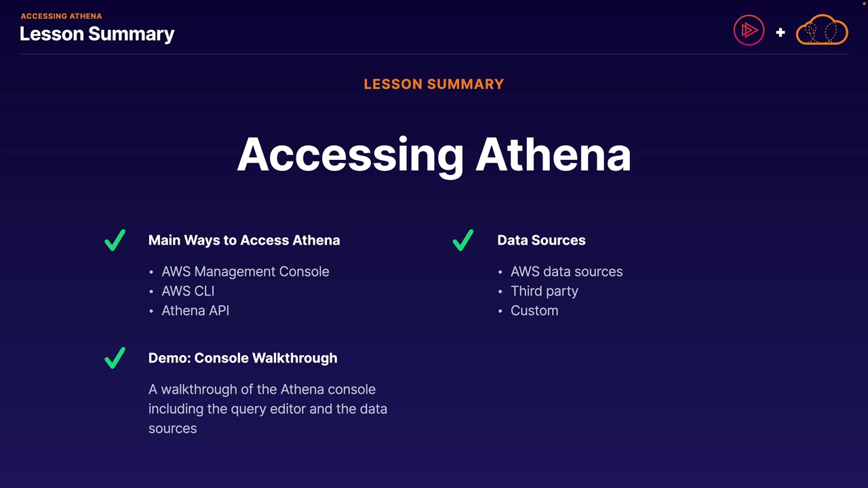Click the Pluralsight play logo icon
Viewport: 868px width, 488px height.
tap(749, 31)
